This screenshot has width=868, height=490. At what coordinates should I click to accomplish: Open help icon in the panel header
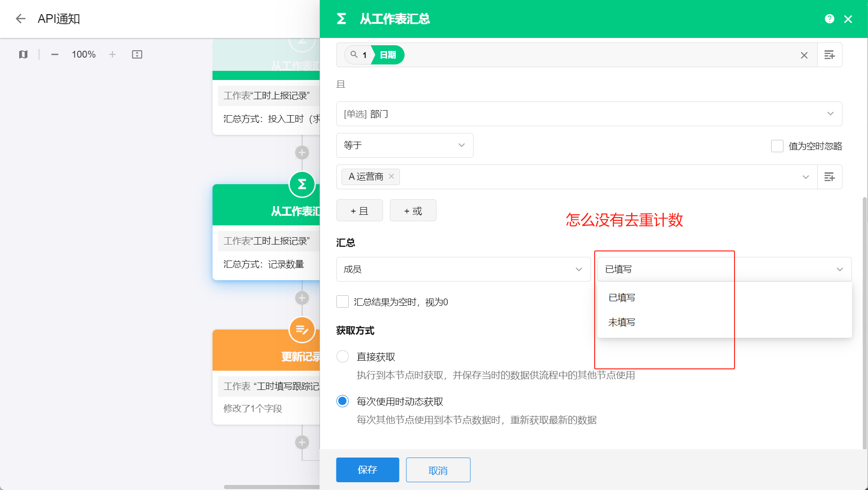(829, 19)
